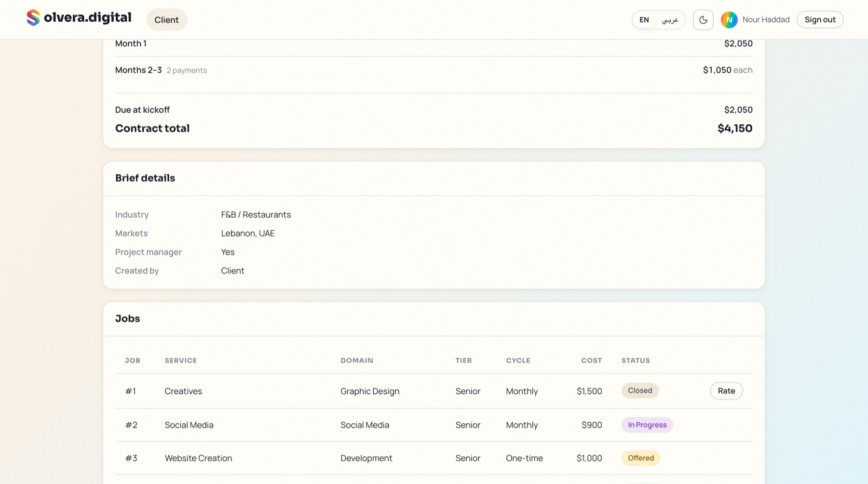Select the Creatives service cell
Viewport: 868px width, 484px height.
[x=183, y=391]
